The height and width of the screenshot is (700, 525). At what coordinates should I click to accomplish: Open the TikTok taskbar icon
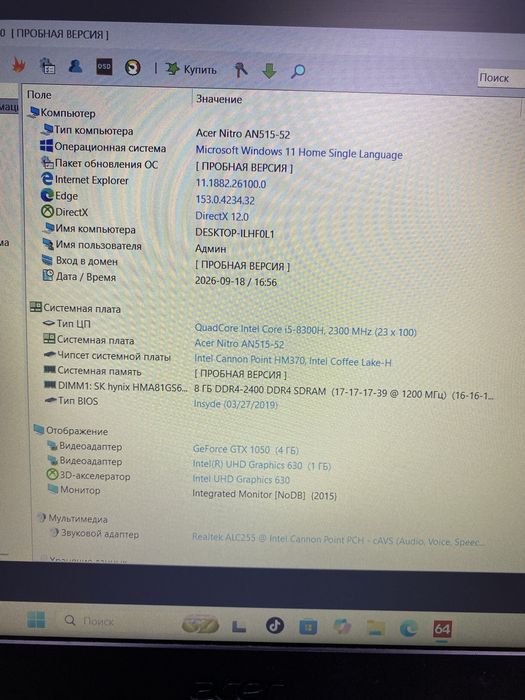(274, 625)
